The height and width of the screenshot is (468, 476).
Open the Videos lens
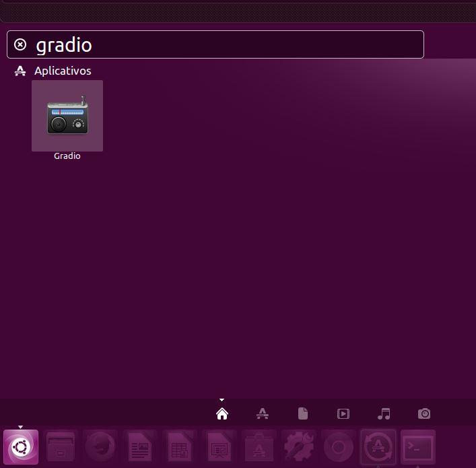tap(343, 413)
